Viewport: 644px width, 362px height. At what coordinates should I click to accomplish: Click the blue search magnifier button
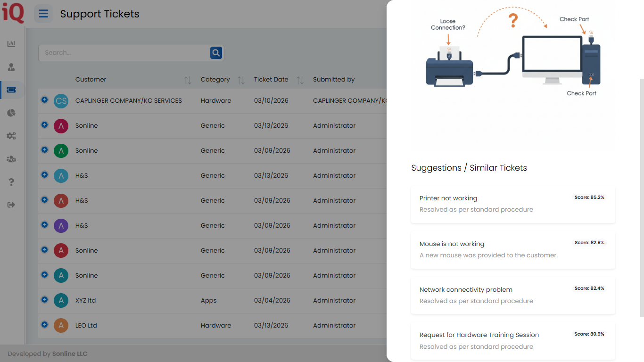click(x=216, y=53)
